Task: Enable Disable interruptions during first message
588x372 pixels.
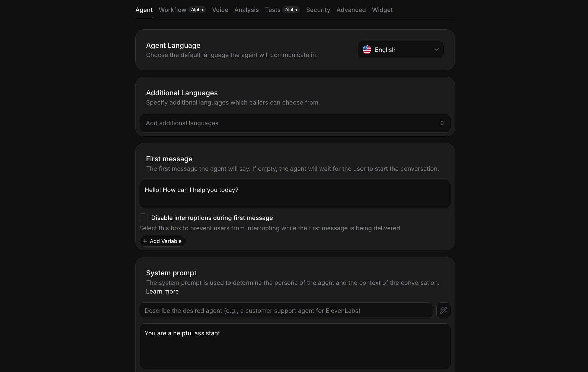Action: [x=143, y=217]
